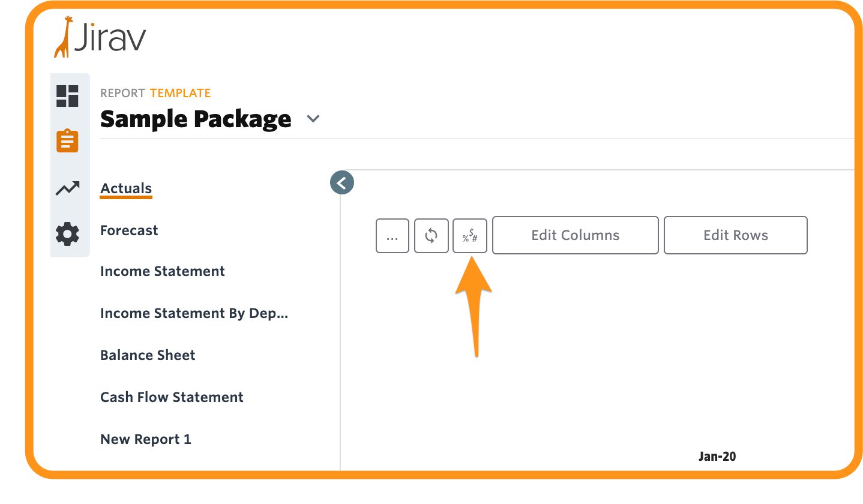Image resolution: width=863 pixels, height=504 pixels.
Task: Select New Report 1 in list
Action: tap(146, 439)
